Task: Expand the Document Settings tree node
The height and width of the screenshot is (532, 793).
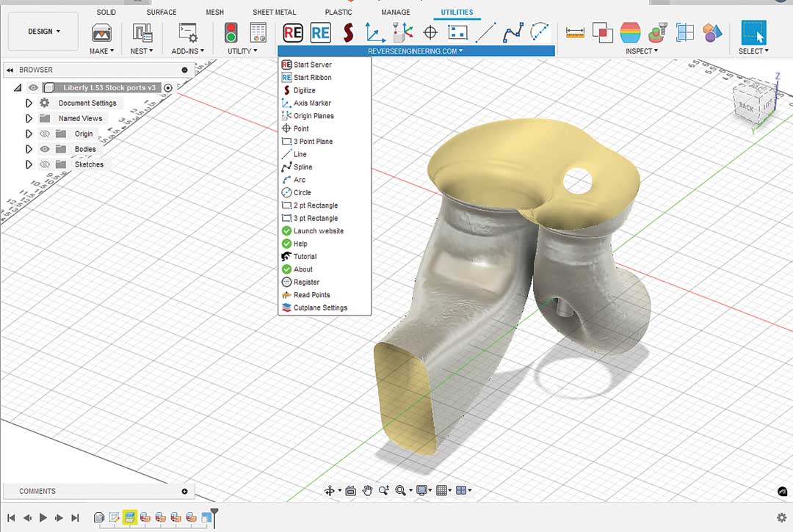Action: [x=29, y=103]
